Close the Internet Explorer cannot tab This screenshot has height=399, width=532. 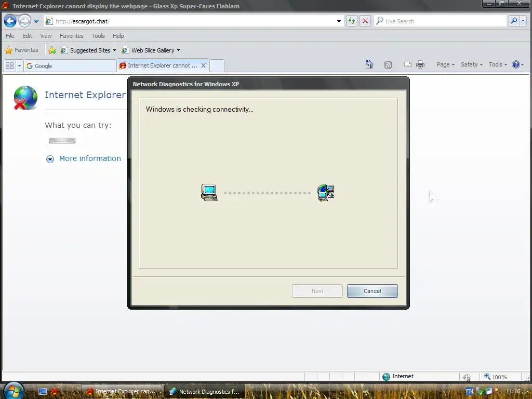203,65
